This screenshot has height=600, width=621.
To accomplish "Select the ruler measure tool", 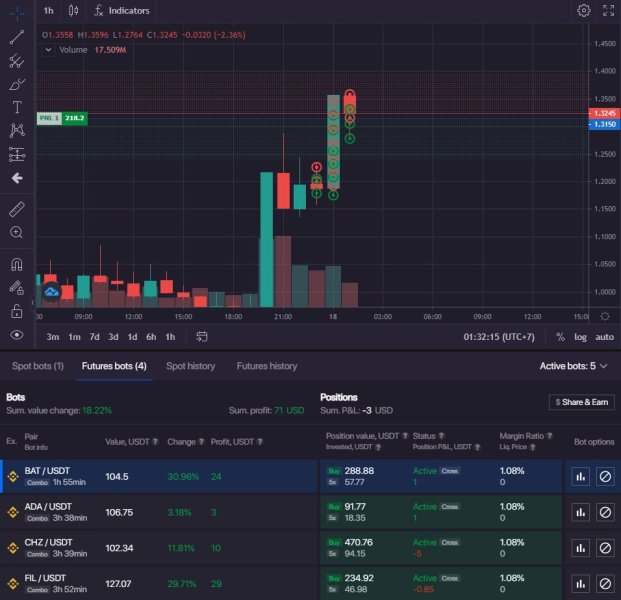I will coord(17,209).
